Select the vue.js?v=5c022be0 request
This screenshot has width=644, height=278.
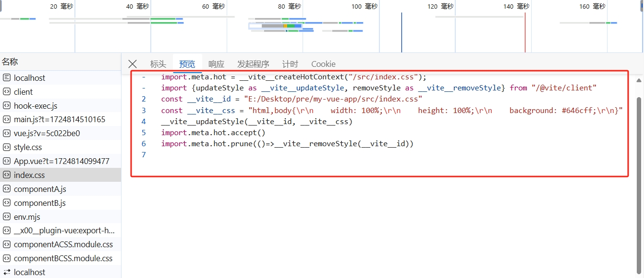tap(47, 133)
